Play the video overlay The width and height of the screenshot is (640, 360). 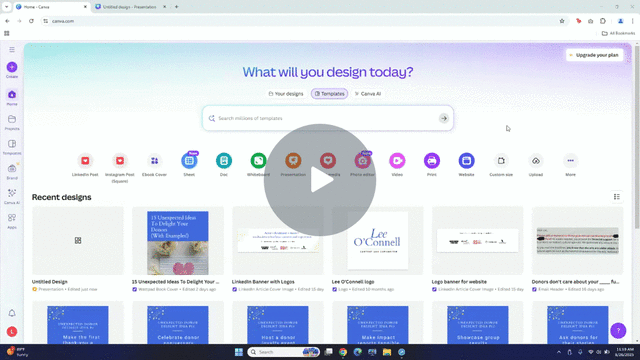tap(320, 180)
